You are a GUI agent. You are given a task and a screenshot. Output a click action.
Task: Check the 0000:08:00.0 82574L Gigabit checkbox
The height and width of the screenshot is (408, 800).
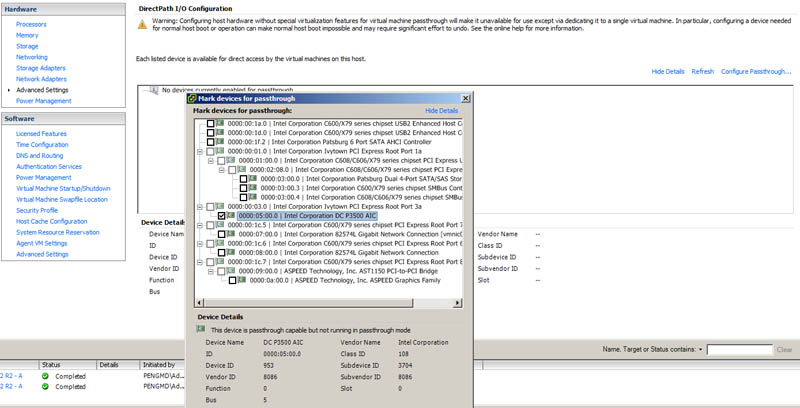point(221,252)
